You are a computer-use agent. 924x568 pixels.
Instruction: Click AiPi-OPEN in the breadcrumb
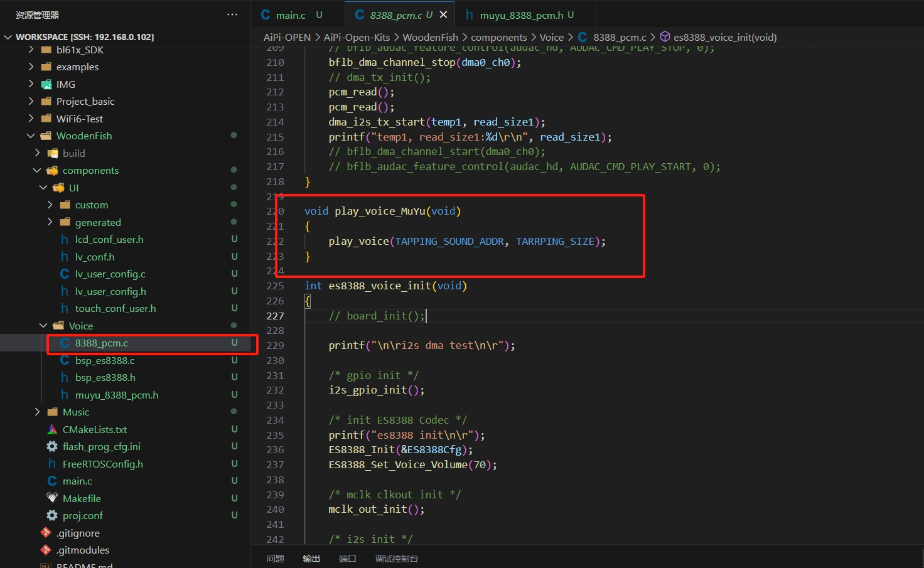pyautogui.click(x=287, y=37)
